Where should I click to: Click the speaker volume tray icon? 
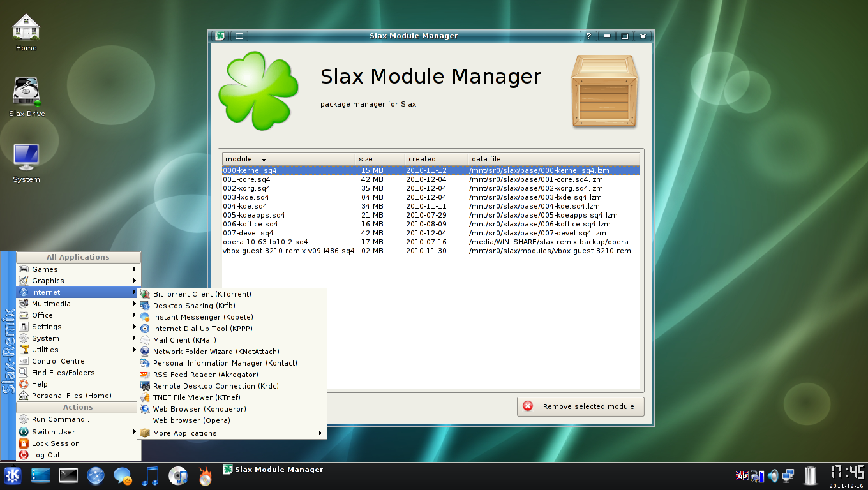(773, 476)
